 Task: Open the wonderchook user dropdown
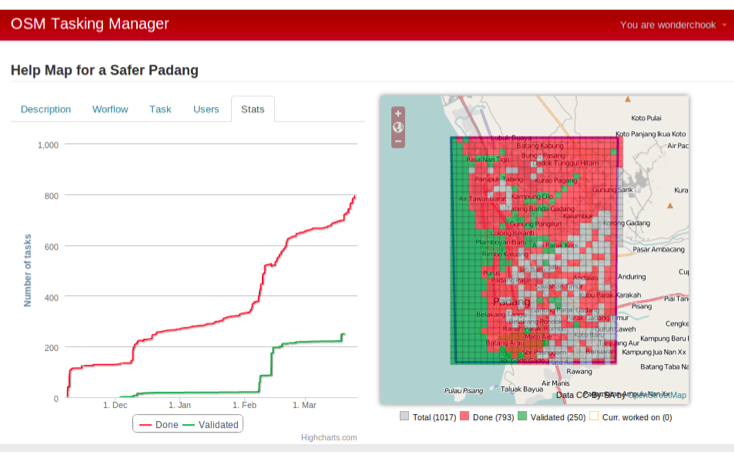[673, 25]
